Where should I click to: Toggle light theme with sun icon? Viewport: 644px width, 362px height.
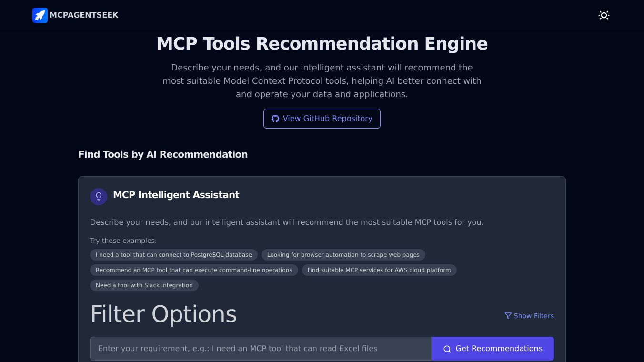[x=604, y=15]
